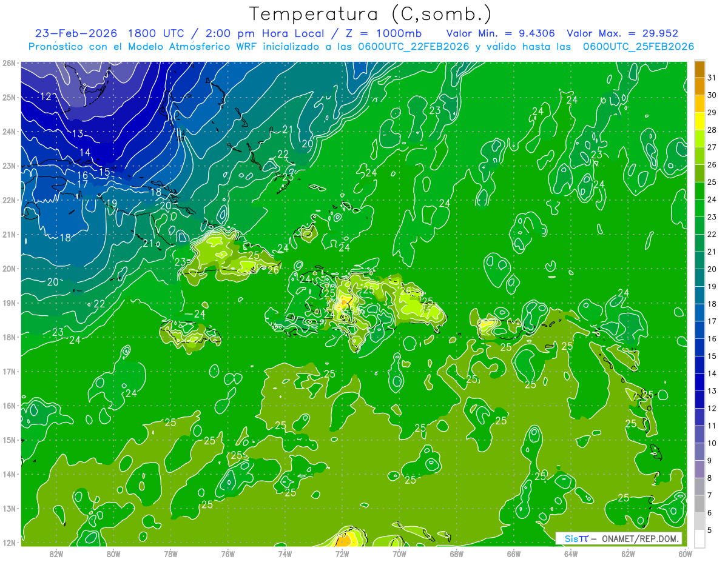Image resolution: width=728 pixels, height=562 pixels.
Task: Click the valid-until time "0600UTC_25FEB2026"
Action: click(x=638, y=47)
